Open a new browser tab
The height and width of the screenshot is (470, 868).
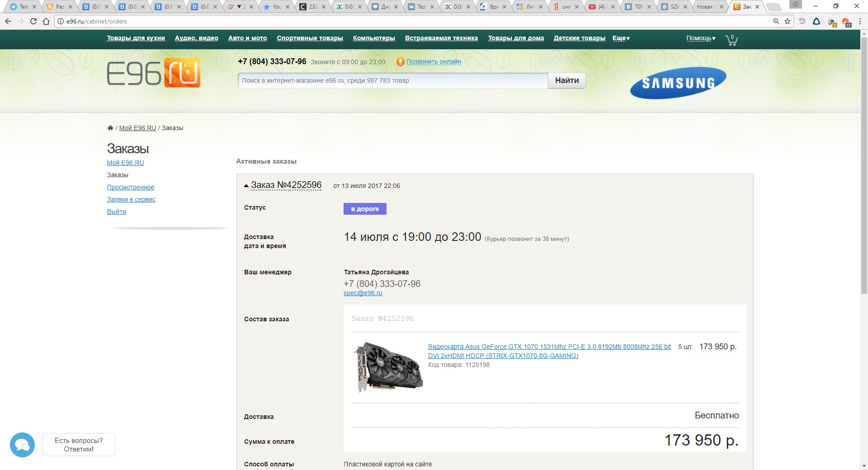pyautogui.click(x=774, y=7)
